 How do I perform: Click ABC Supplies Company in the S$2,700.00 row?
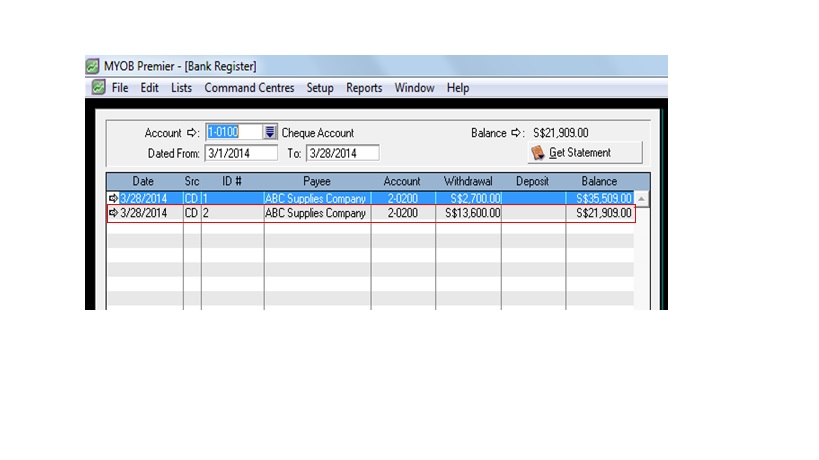click(x=315, y=198)
